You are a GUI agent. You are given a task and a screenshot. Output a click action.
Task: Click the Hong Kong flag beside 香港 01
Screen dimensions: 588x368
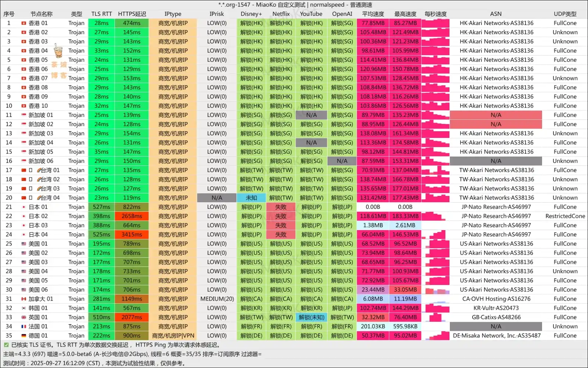pyautogui.click(x=24, y=23)
